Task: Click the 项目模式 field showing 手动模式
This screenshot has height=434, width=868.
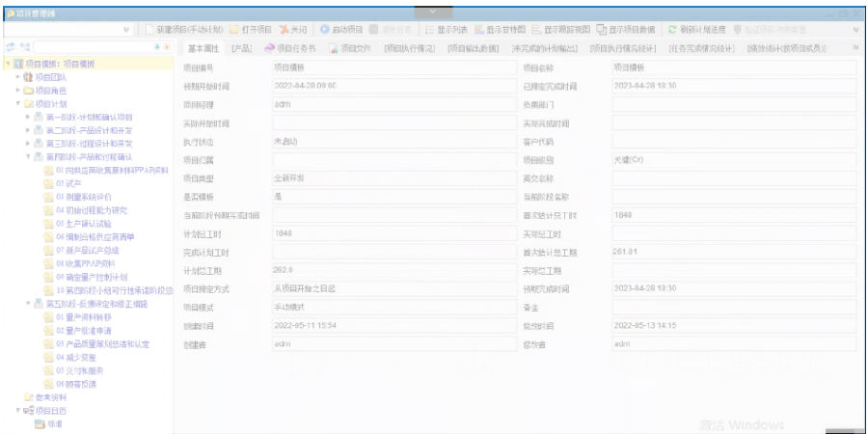Action: click(x=394, y=307)
